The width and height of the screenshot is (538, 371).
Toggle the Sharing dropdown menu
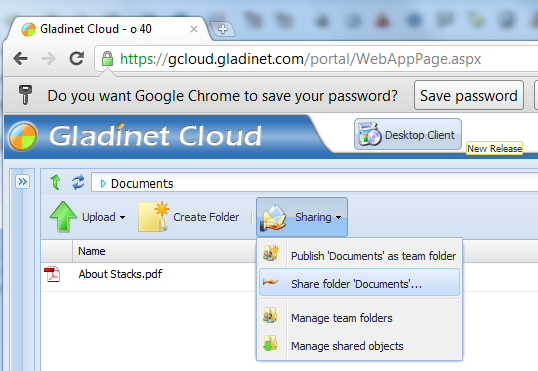(x=302, y=217)
